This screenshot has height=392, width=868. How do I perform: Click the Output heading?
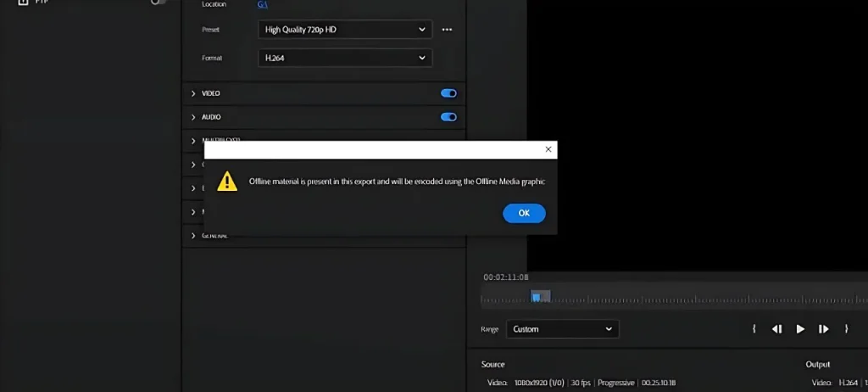tap(818, 364)
